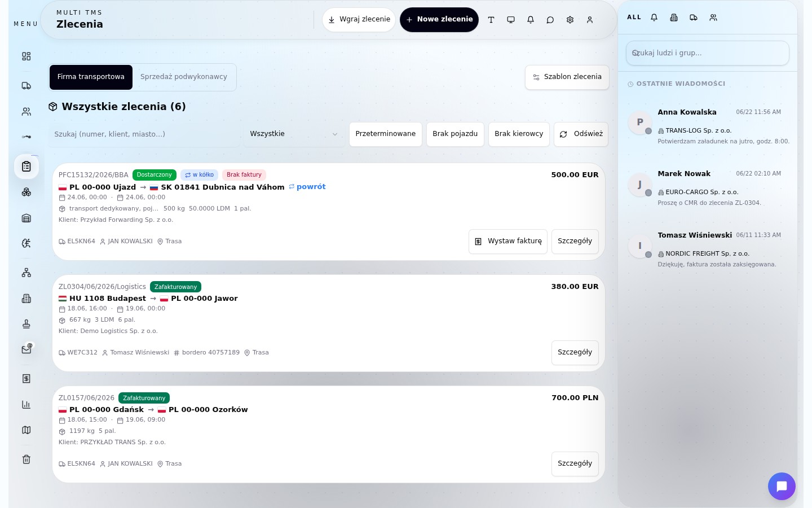812x508 pixels.
Task: Open the floating chat bubble button
Action: click(x=782, y=486)
